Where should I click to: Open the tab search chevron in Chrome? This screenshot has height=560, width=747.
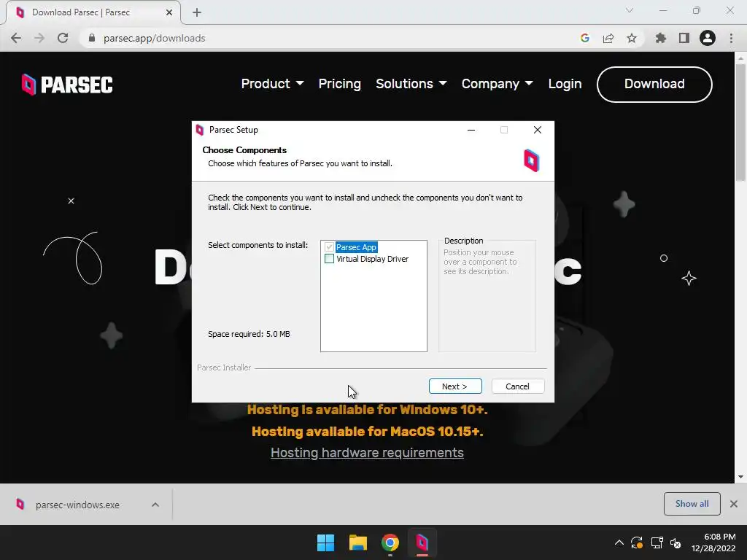(x=630, y=10)
